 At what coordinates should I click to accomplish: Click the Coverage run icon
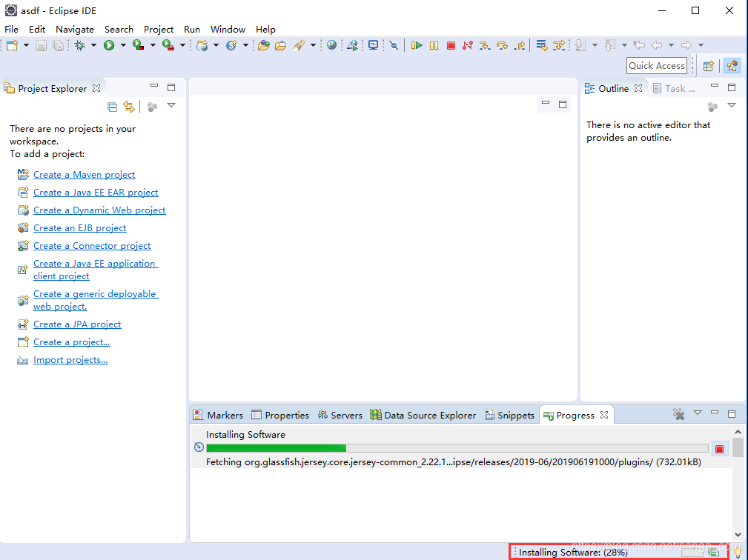pyautogui.click(x=139, y=45)
